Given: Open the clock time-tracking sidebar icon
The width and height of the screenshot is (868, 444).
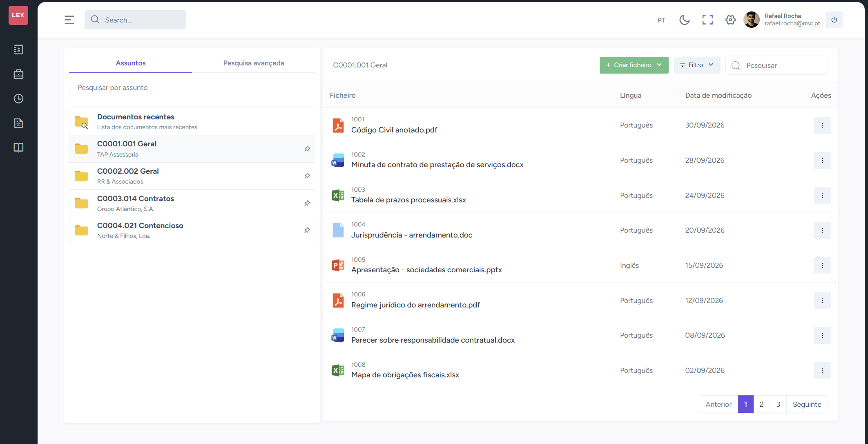Looking at the screenshot, I should (x=18, y=99).
